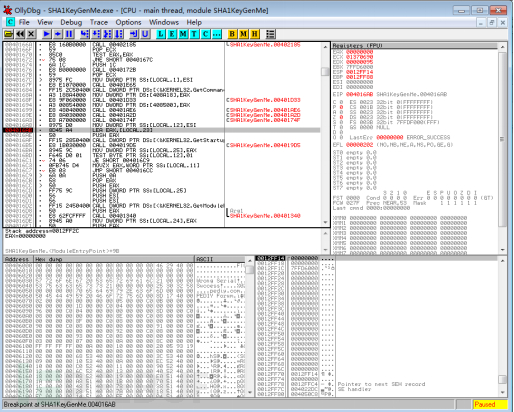Click the Step over toolbar icon
The height and width of the screenshot is (412, 514).
point(96,34)
